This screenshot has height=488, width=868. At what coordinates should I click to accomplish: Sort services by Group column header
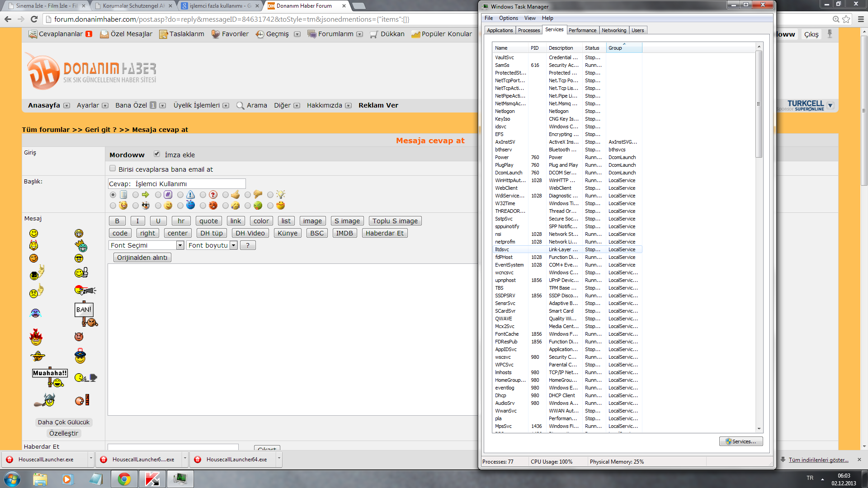[624, 48]
